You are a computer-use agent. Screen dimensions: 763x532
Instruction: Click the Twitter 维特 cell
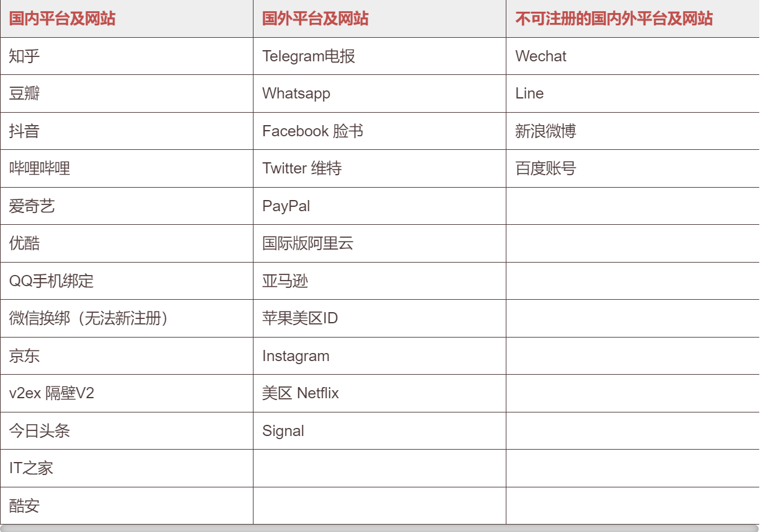pos(379,168)
